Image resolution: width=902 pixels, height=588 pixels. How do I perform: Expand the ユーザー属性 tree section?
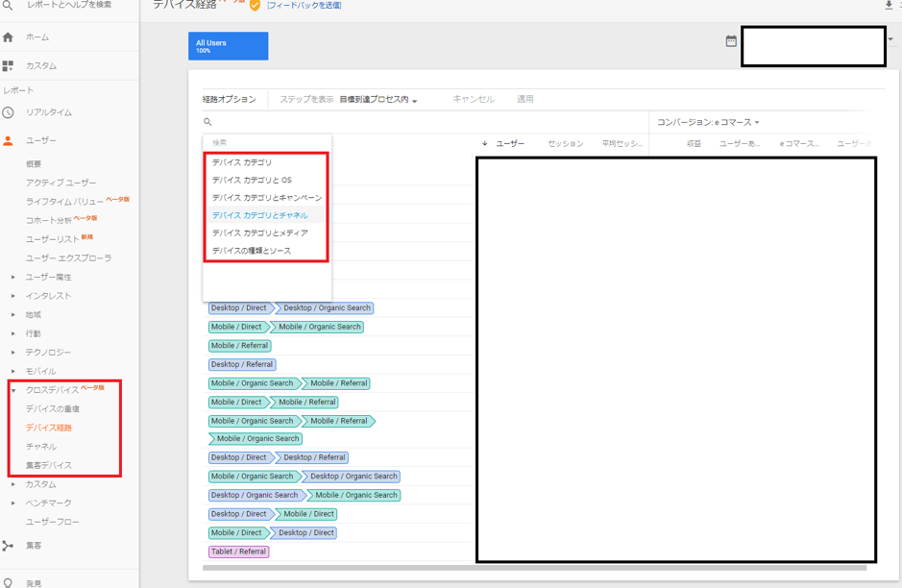[x=13, y=277]
